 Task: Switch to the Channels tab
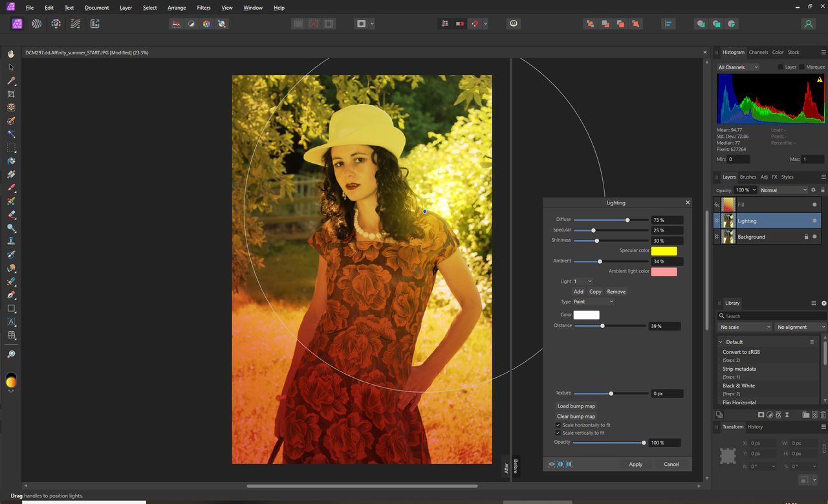pyautogui.click(x=758, y=52)
